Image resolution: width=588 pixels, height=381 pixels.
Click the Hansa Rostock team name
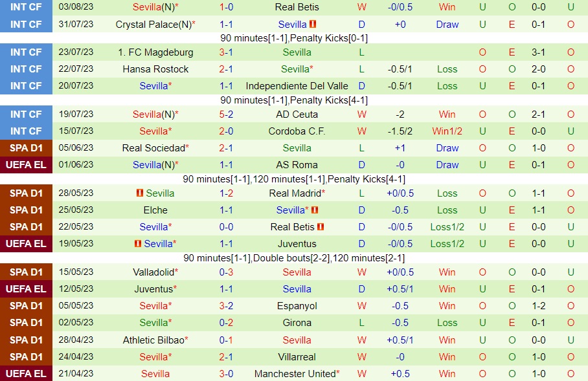[x=155, y=69]
